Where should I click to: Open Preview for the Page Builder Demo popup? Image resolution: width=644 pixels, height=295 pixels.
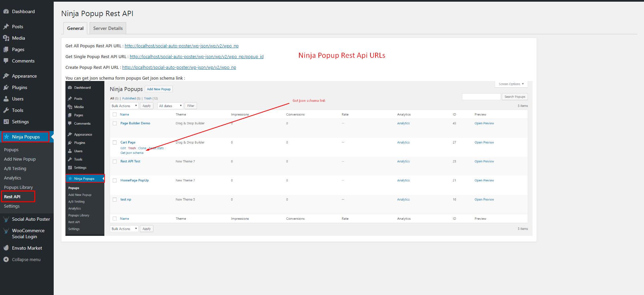point(484,123)
